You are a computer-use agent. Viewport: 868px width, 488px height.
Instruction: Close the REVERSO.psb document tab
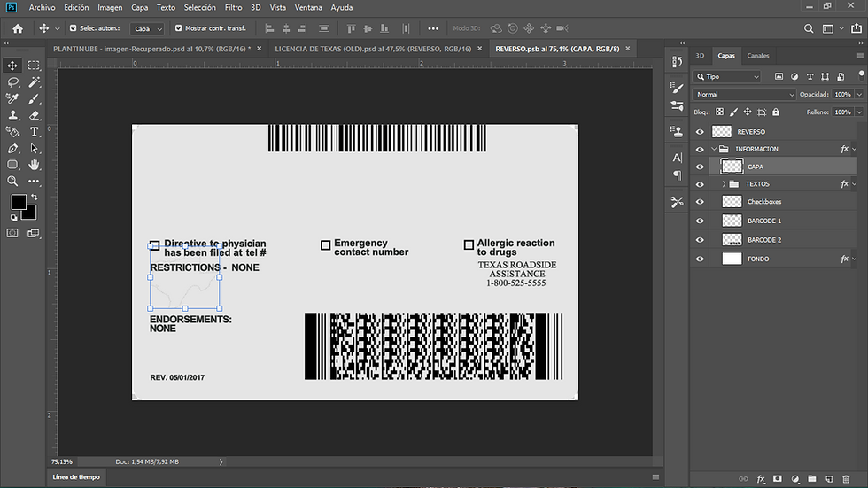click(x=628, y=49)
